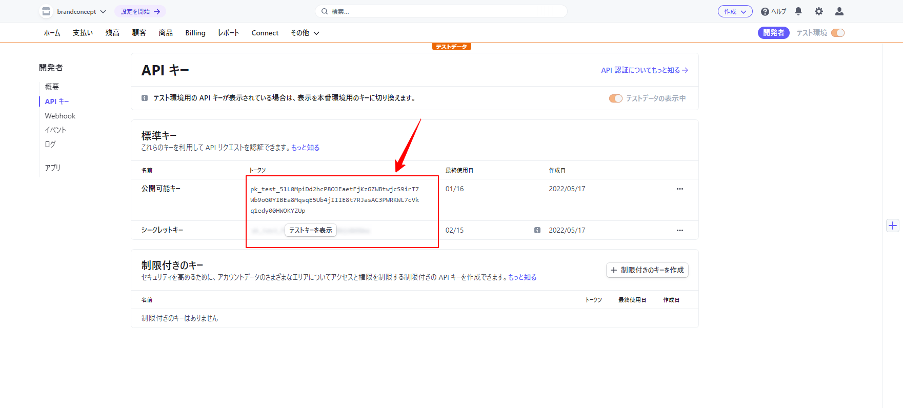
Task: Click the info icon beside シークレットキー date
Action: pos(537,229)
